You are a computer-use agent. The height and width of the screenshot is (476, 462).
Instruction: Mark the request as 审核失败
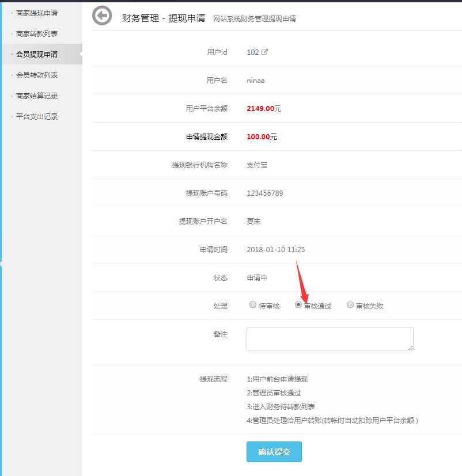click(350, 305)
